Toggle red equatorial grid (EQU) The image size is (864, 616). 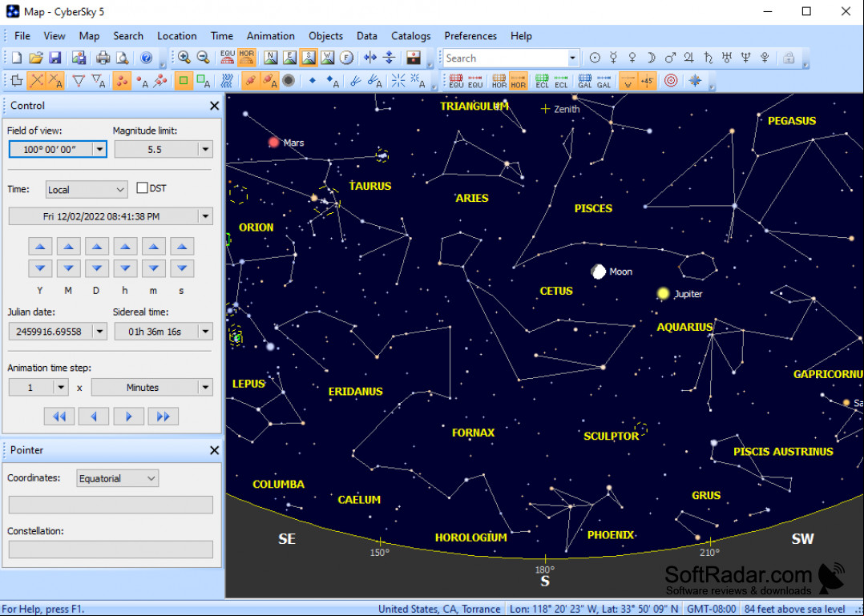pos(456,81)
